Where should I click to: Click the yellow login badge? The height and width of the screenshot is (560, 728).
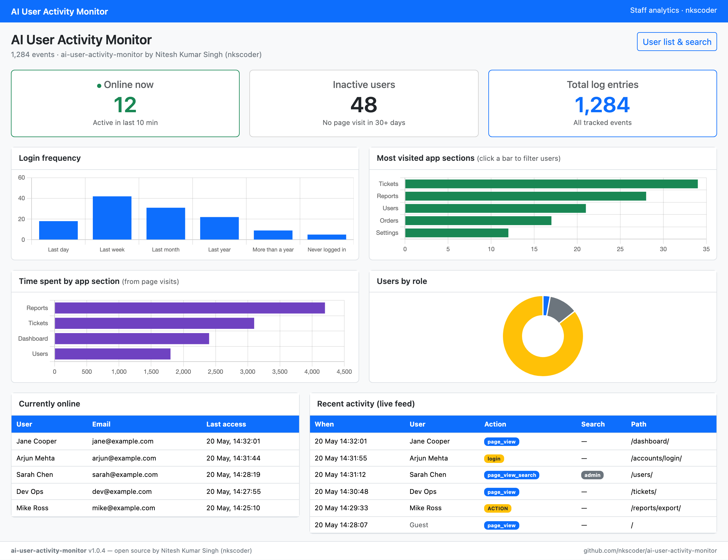click(494, 459)
